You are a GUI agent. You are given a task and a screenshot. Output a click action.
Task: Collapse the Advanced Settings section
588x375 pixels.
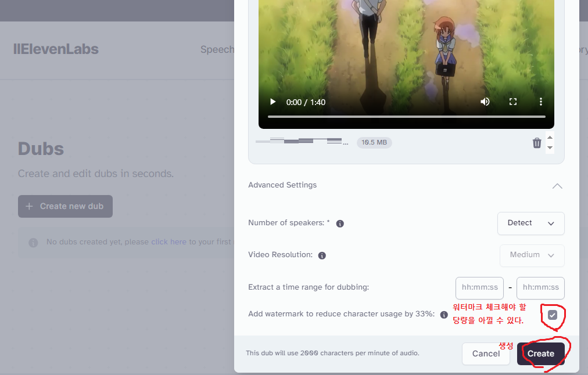pos(557,186)
